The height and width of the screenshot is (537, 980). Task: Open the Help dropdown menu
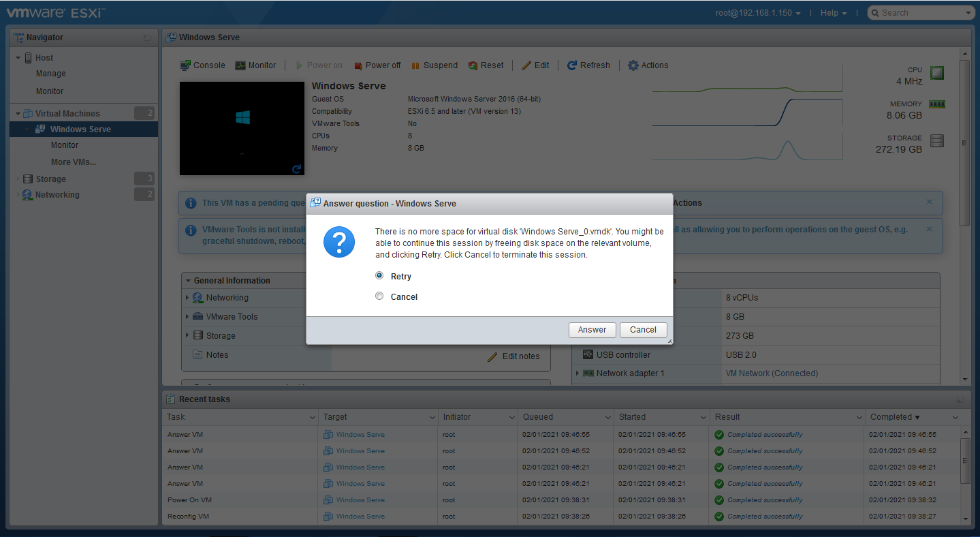pos(834,13)
